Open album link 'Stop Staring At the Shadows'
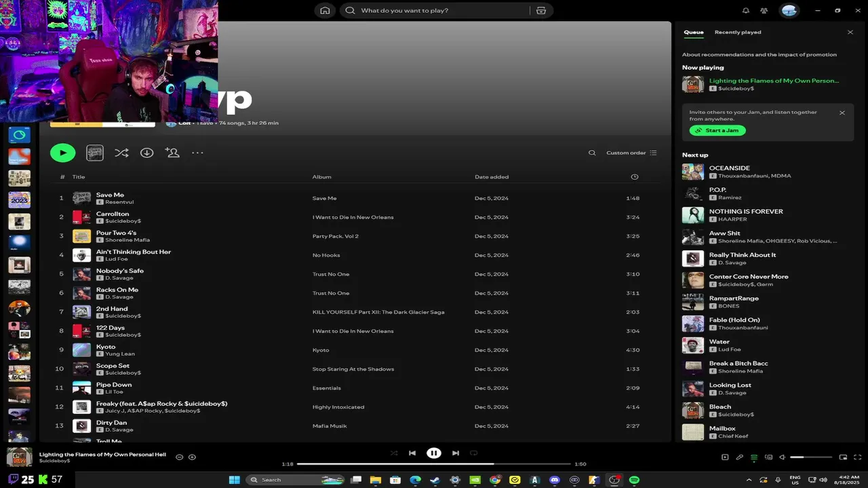This screenshot has width=868, height=488. coord(353,369)
